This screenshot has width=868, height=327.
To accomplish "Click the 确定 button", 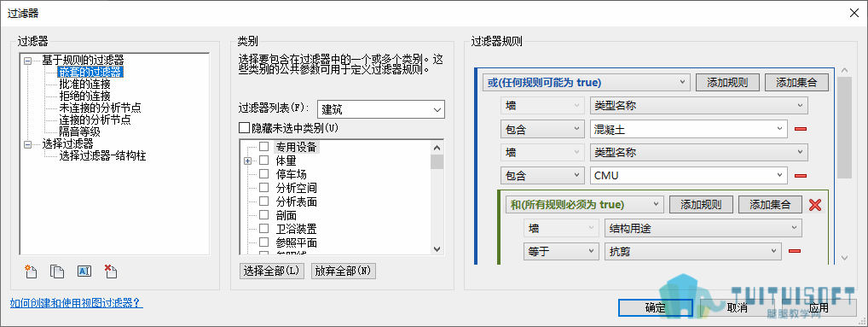I will tap(656, 307).
